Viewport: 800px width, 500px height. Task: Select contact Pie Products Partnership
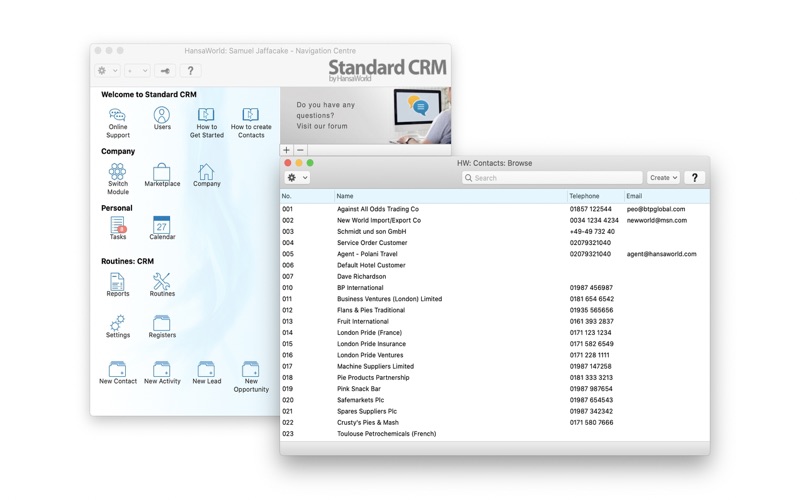494,378
